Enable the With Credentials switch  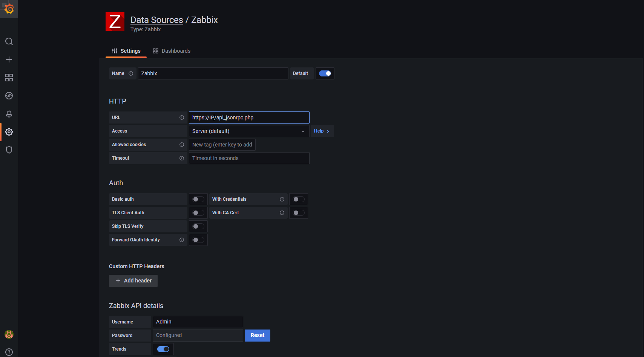pyautogui.click(x=299, y=199)
